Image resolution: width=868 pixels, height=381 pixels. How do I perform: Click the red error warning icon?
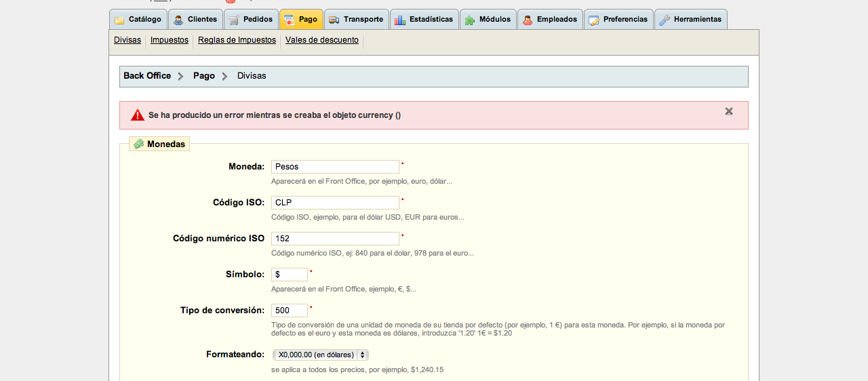pyautogui.click(x=138, y=115)
